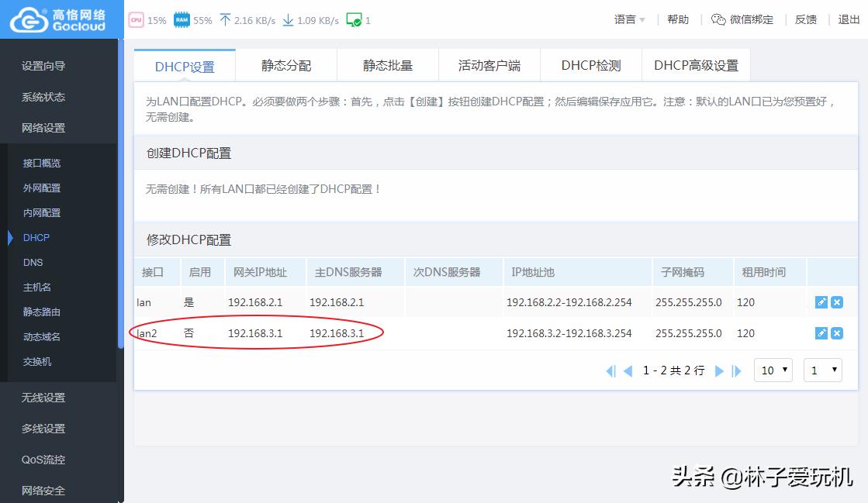Open the page size dropdown showing 10

[773, 370]
